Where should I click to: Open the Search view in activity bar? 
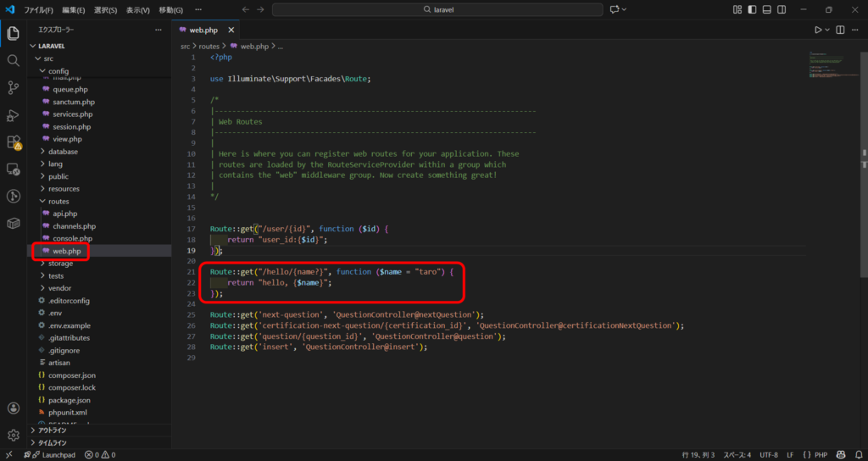[x=13, y=61]
